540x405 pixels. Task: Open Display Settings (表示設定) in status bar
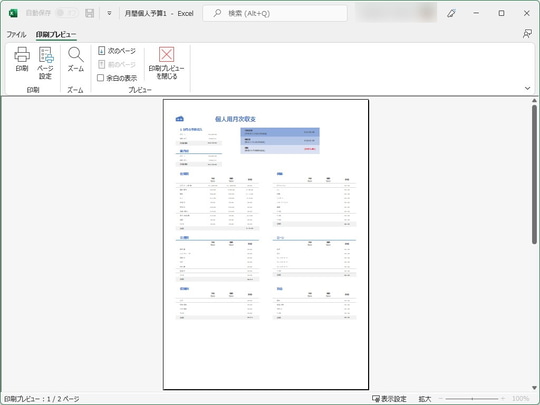tap(389, 399)
